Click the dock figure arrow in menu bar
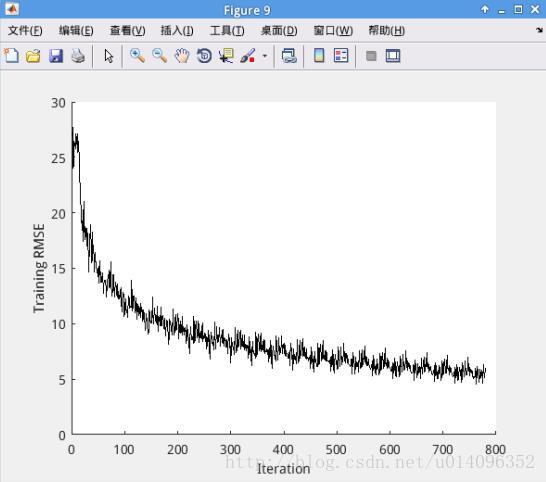 pos(539,30)
